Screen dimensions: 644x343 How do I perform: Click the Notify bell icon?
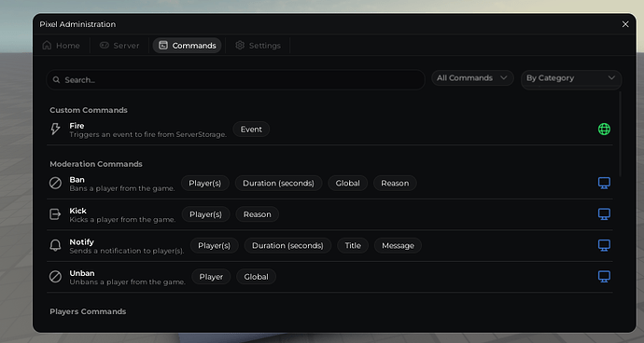(55, 245)
